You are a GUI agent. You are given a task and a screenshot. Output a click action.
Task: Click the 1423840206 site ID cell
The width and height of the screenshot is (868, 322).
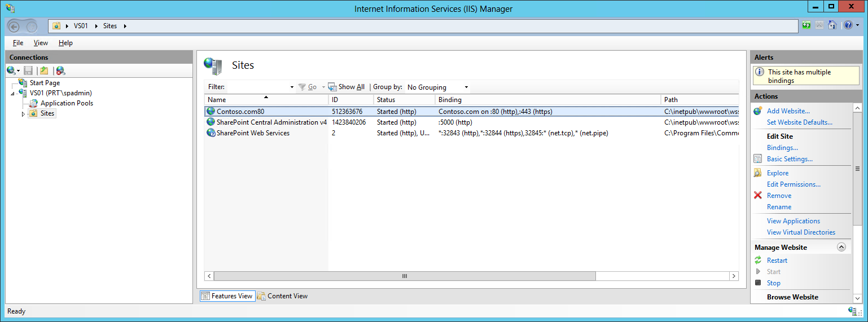(349, 122)
